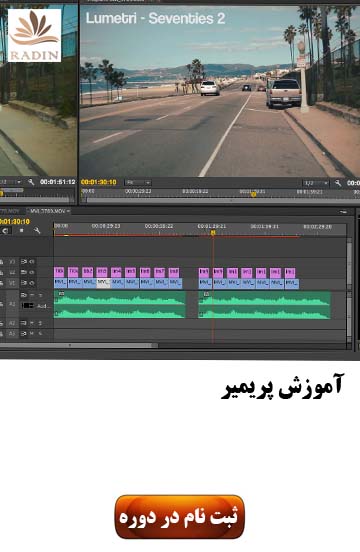Click the Lumetri - Seventies 2 video preview
Image resolution: width=360 pixels, height=552 pixels.
pyautogui.click(x=220, y=91)
